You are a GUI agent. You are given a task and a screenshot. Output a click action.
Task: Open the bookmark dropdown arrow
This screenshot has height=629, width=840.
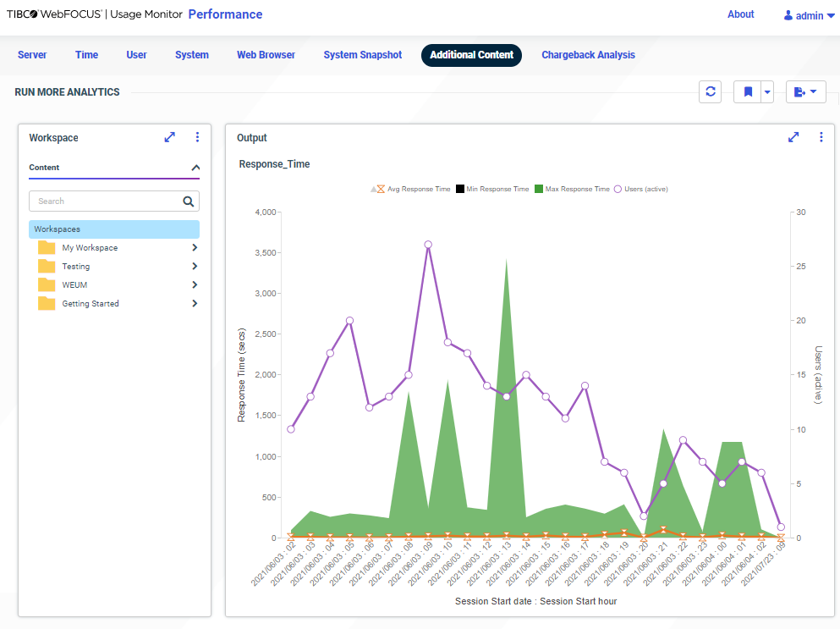click(x=765, y=91)
